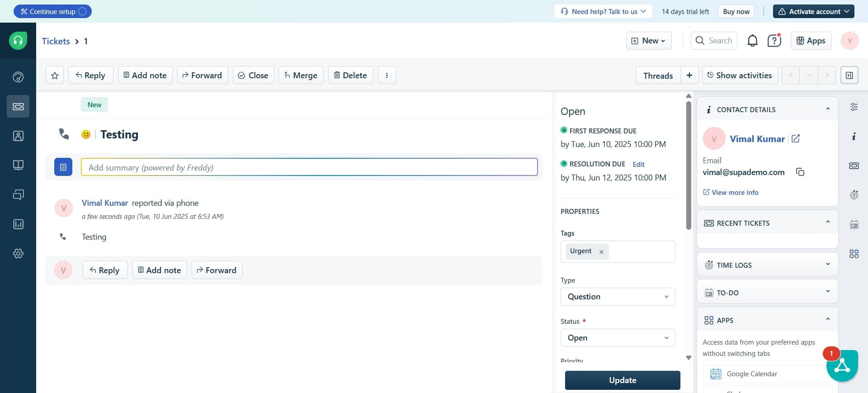The width and height of the screenshot is (868, 393).
Task: Remove the Urgent tag
Action: tap(601, 252)
